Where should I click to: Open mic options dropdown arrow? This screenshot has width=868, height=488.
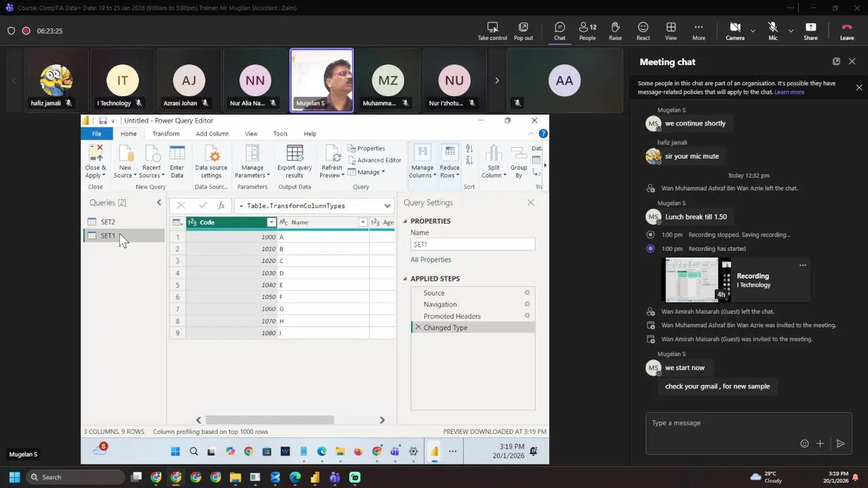791,30
